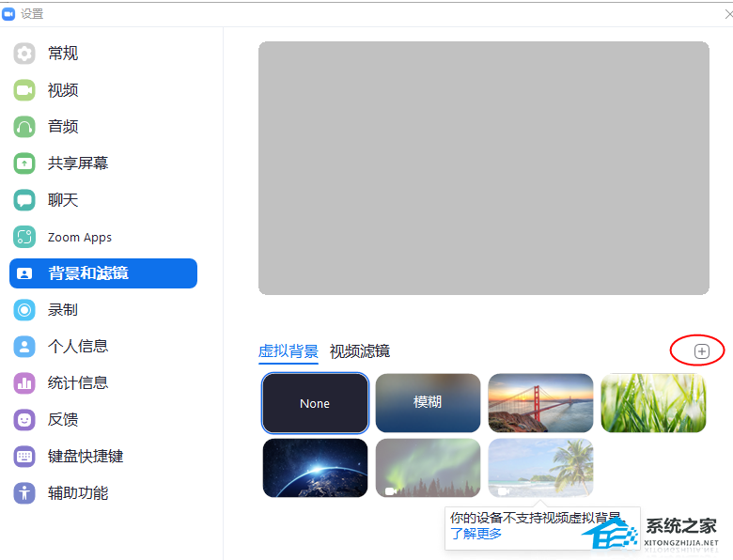Open the 音频 settings section
Image resolution: width=733 pixels, height=560 pixels.
[102, 127]
